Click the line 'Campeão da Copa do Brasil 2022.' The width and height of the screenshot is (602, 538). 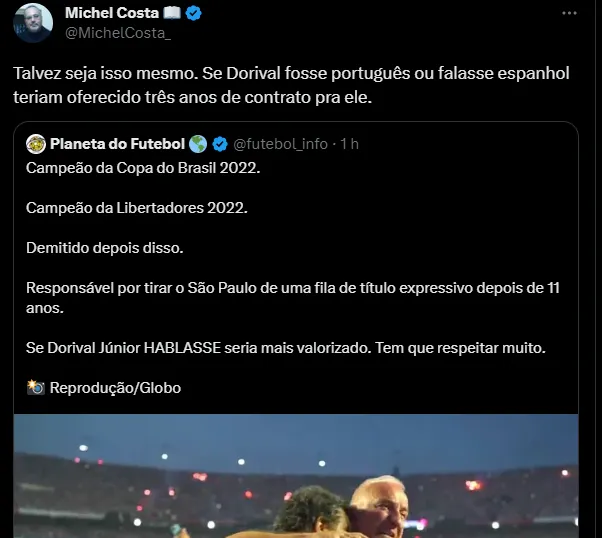coord(143,168)
